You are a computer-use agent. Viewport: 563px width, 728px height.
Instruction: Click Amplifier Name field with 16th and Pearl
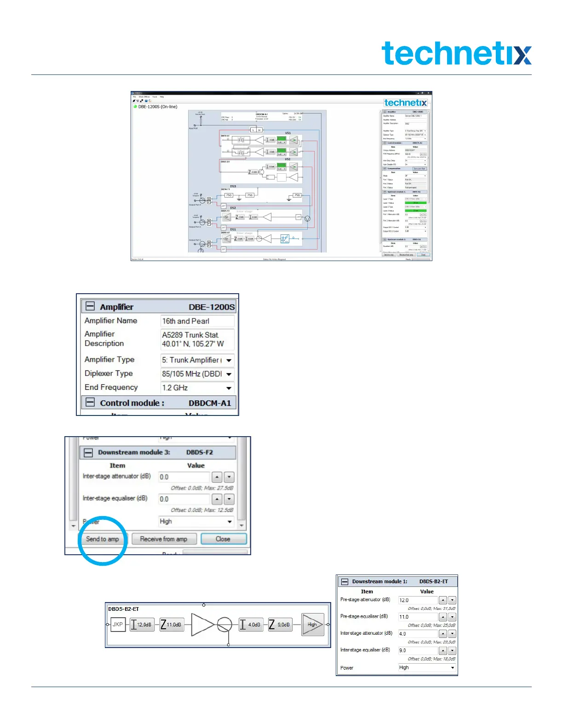197,321
